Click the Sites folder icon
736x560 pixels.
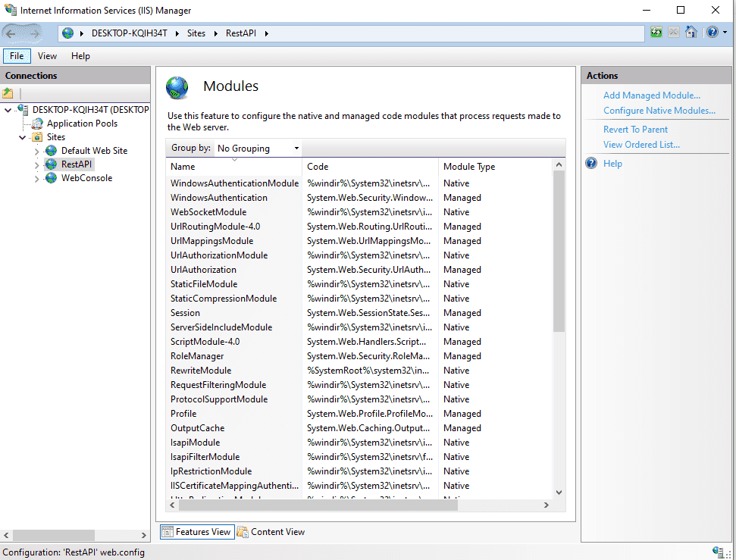click(37, 137)
